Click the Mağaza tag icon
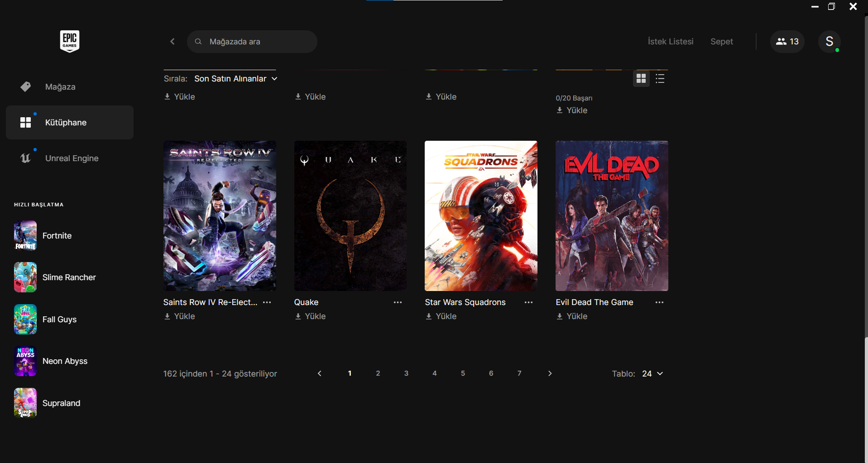Viewport: 868px width, 463px height. (26, 87)
